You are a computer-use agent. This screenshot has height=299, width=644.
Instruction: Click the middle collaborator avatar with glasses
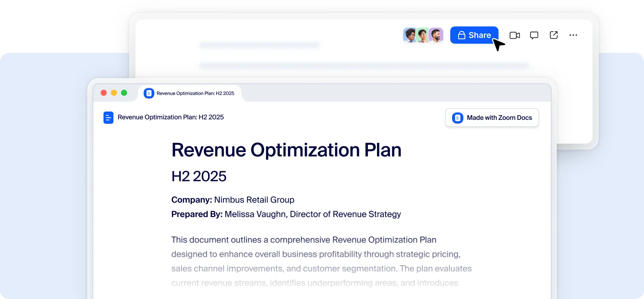coord(423,35)
